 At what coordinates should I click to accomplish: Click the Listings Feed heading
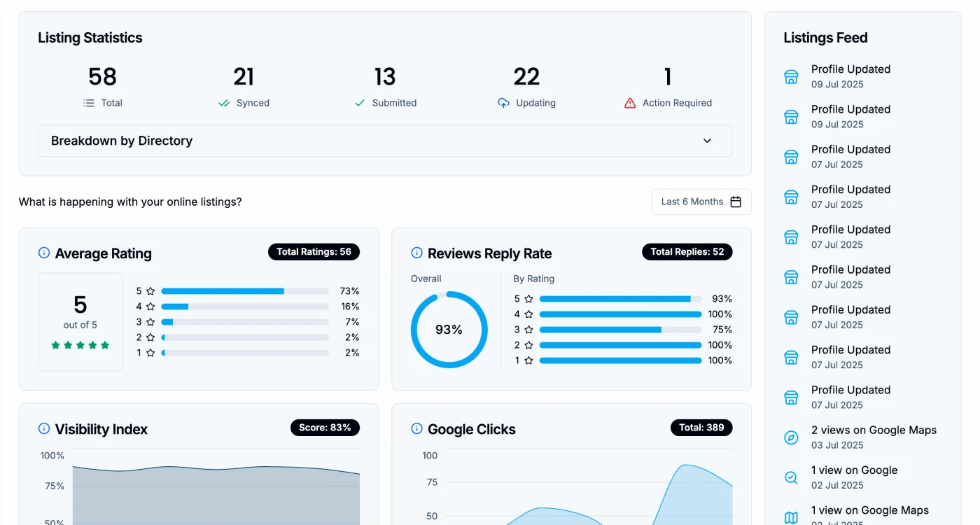825,38
